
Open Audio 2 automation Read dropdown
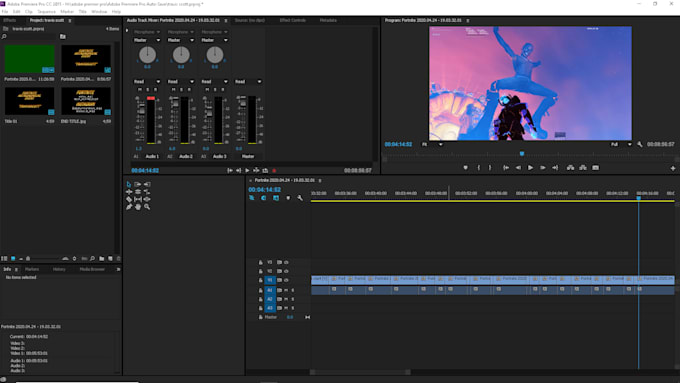click(x=181, y=82)
